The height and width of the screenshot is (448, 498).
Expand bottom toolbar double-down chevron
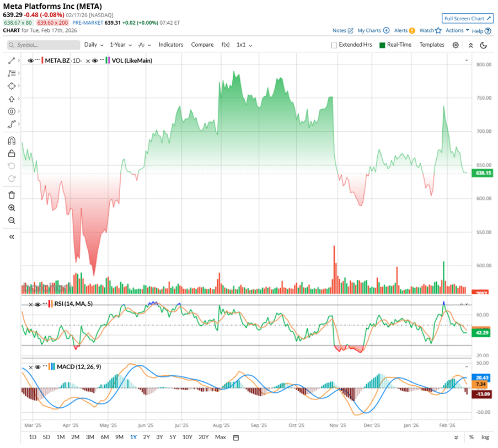456,438
